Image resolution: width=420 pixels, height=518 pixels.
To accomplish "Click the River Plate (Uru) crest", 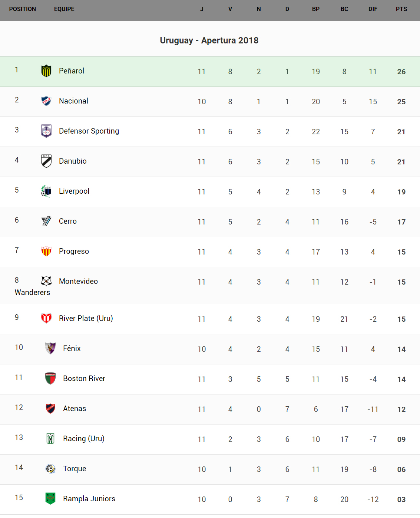I will click(x=46, y=318).
